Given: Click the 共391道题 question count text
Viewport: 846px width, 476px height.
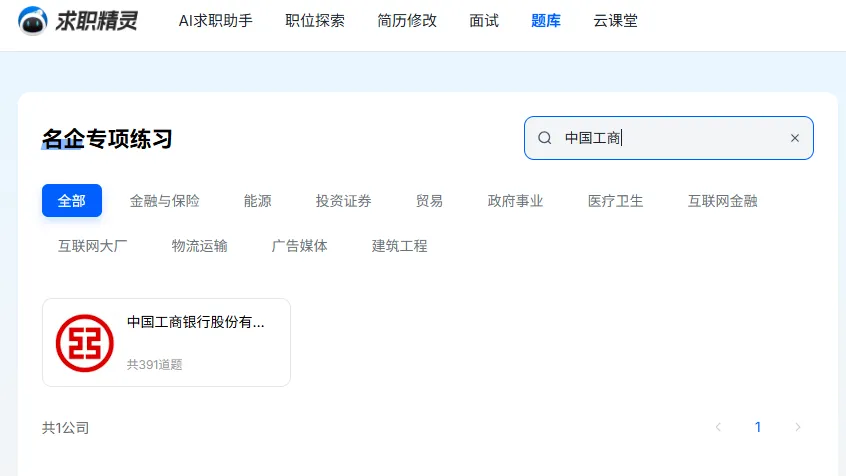Looking at the screenshot, I should pos(154,365).
